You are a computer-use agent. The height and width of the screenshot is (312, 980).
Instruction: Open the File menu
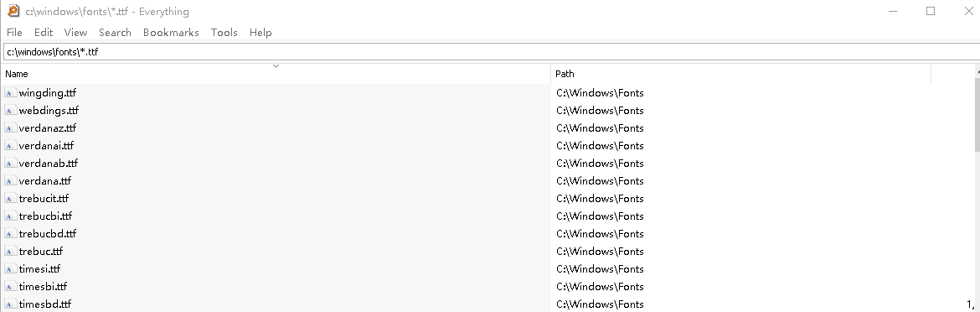14,33
